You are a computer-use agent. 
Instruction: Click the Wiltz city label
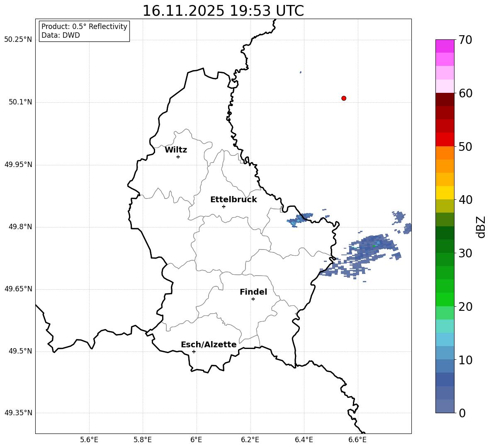(176, 150)
